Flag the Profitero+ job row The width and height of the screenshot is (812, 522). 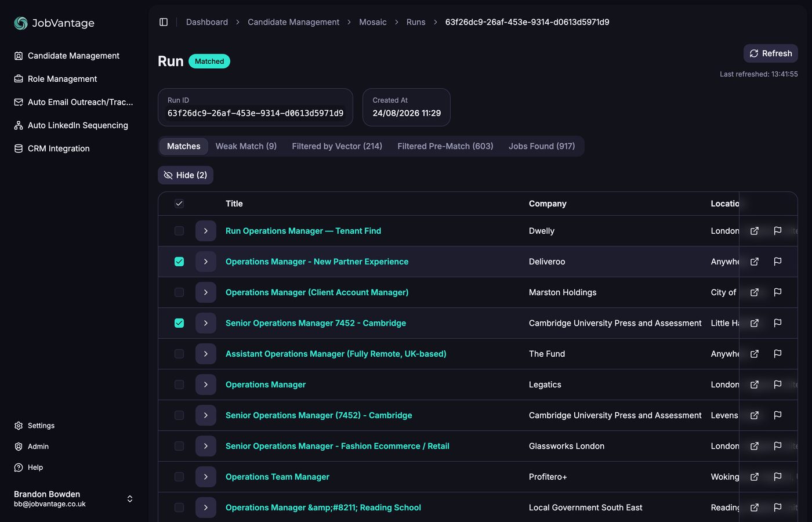[x=778, y=477]
